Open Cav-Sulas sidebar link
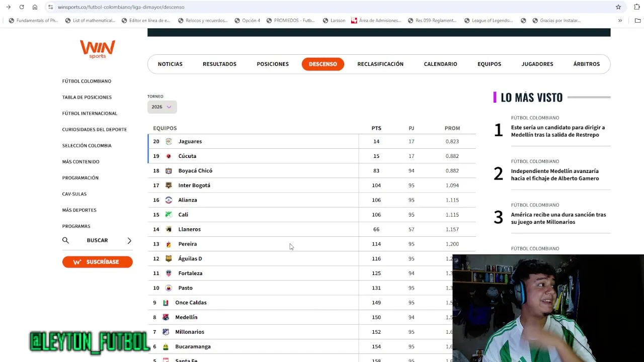 [74, 194]
